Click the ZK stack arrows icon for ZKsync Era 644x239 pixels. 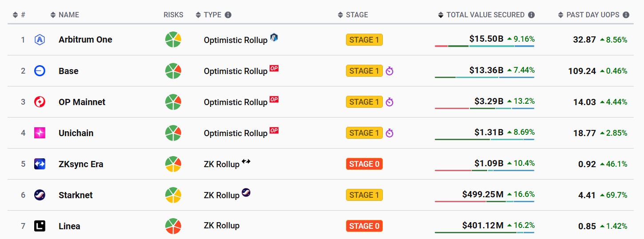pyautogui.click(x=246, y=161)
